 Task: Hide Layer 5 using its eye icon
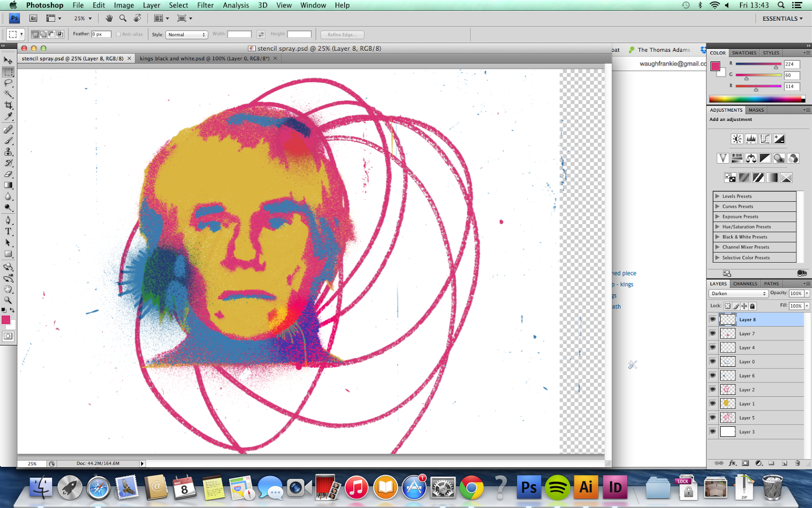tap(713, 417)
